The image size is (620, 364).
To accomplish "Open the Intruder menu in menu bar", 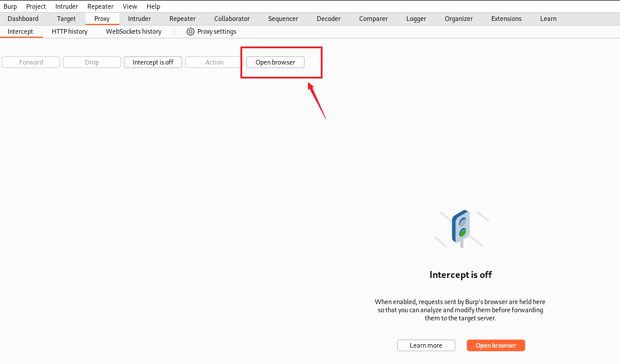I will pos(66,6).
